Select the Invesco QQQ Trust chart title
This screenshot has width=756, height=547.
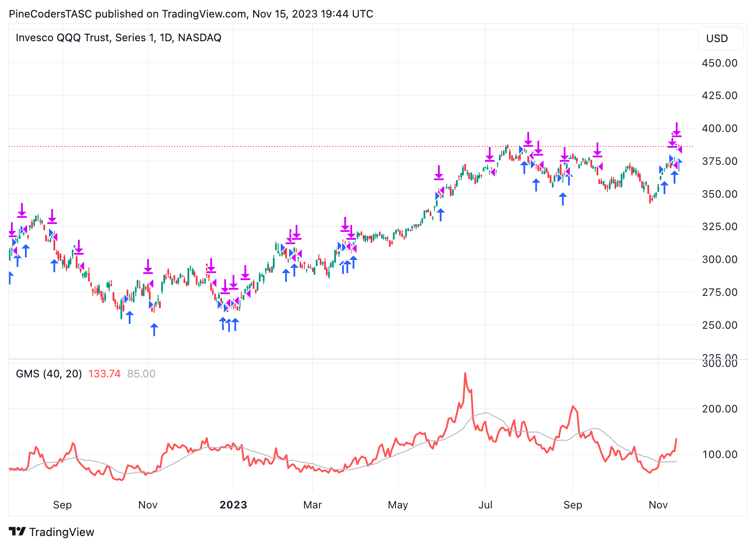[118, 38]
